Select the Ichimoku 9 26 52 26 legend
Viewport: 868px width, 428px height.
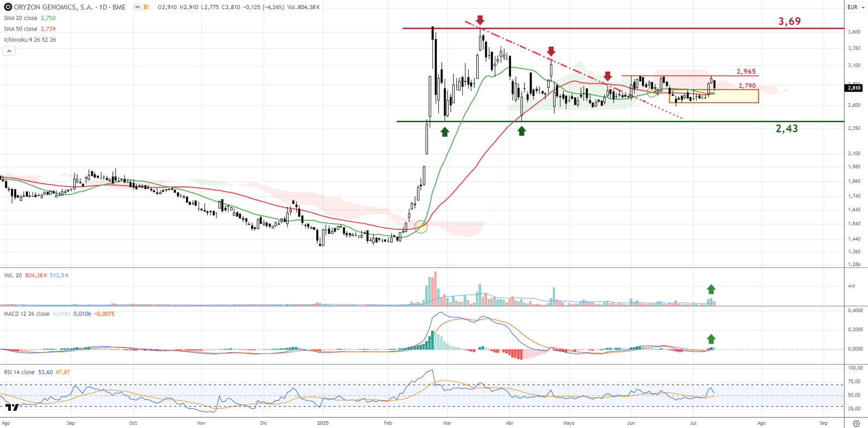30,40
